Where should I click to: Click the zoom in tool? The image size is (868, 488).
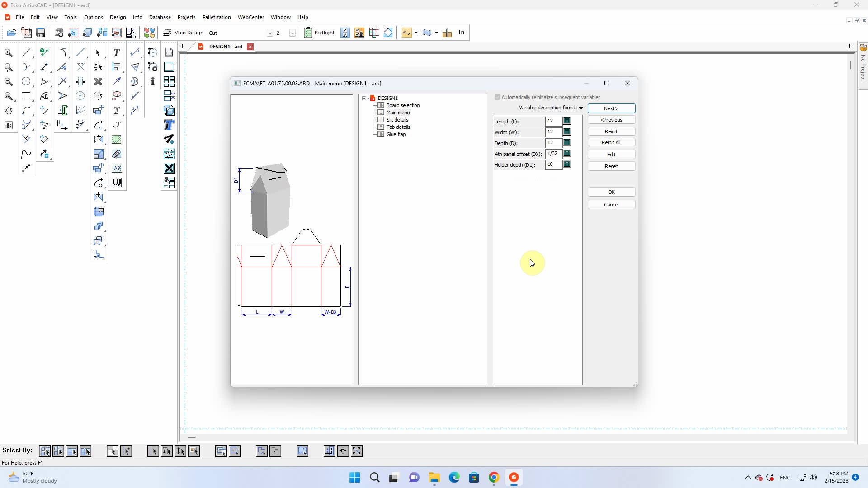click(x=8, y=53)
